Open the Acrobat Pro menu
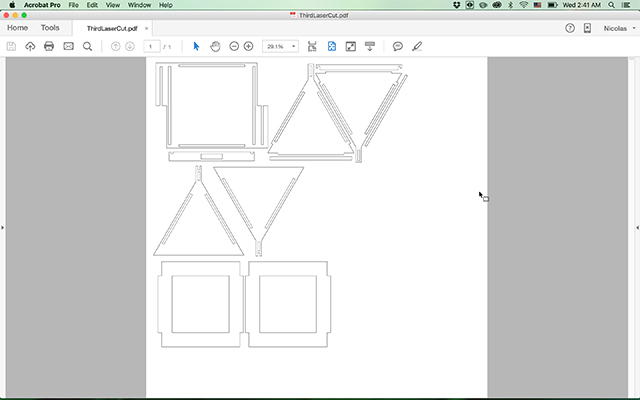The image size is (640, 400). pyautogui.click(x=42, y=5)
